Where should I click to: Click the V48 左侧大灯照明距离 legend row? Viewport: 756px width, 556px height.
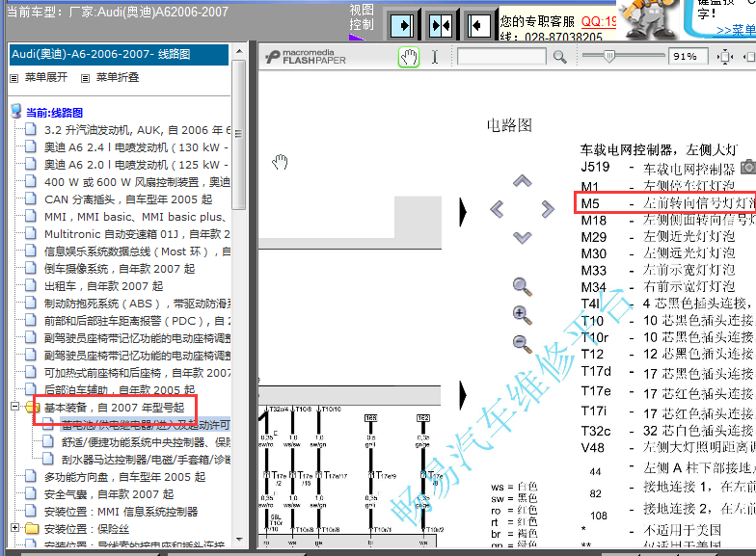click(667, 447)
